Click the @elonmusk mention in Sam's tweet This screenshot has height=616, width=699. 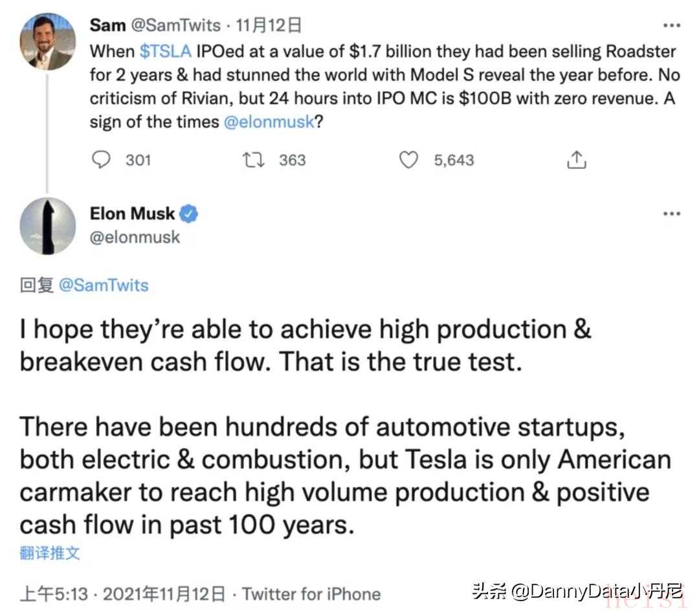pos(269,121)
